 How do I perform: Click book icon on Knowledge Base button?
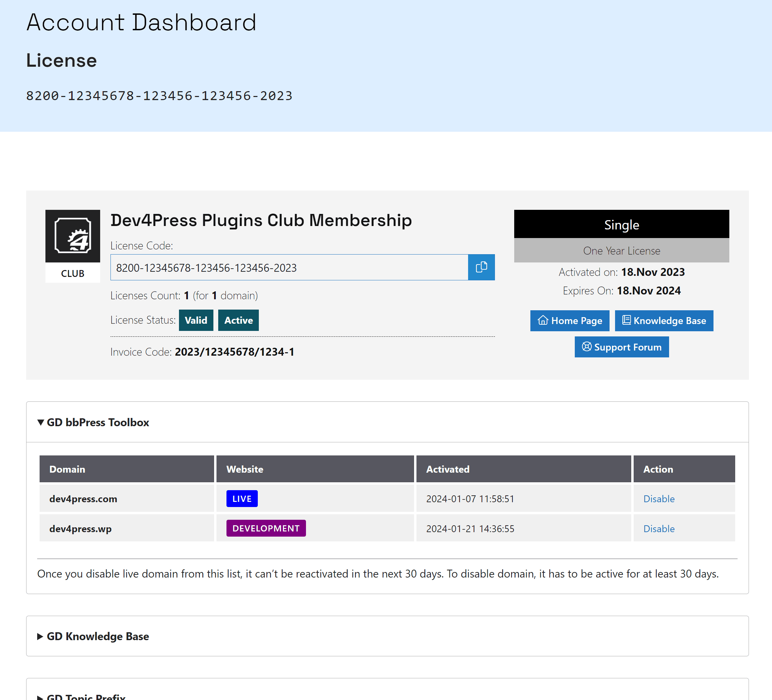pyautogui.click(x=626, y=320)
